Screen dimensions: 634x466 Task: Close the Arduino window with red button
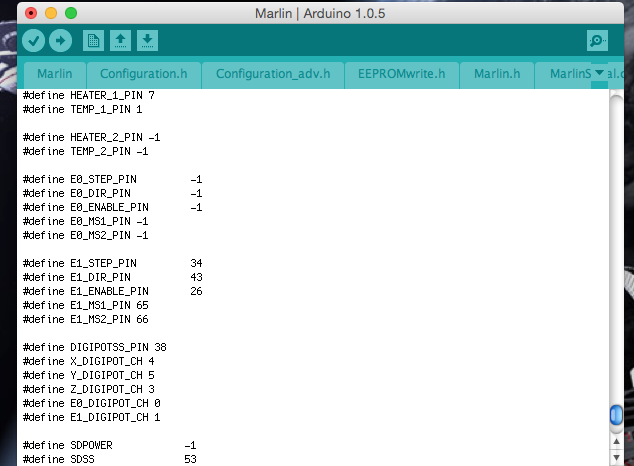click(x=31, y=13)
